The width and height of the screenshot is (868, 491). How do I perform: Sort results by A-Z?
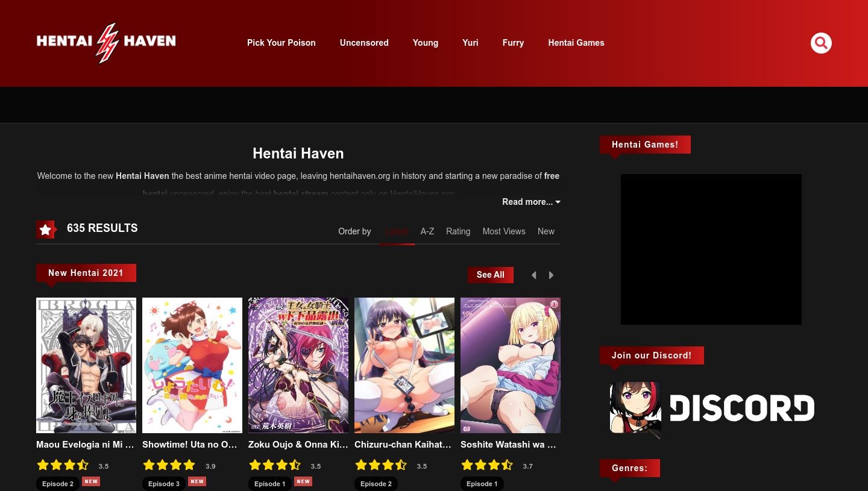coord(427,231)
